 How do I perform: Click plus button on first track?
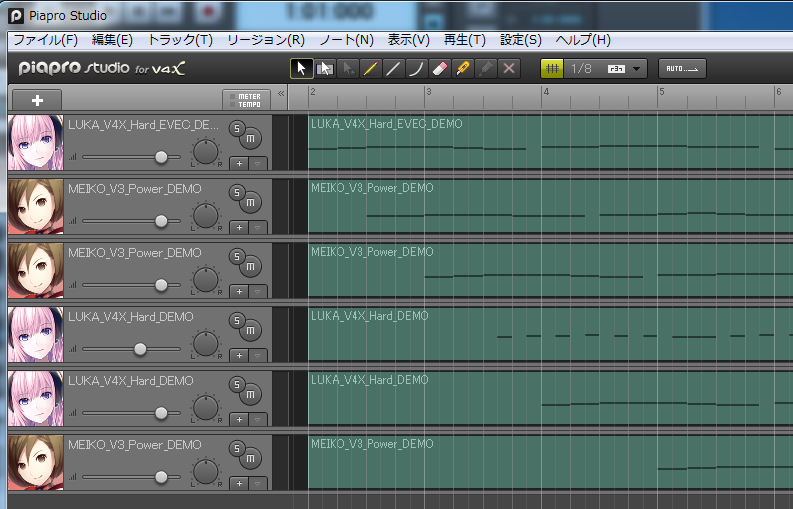pos(239,163)
